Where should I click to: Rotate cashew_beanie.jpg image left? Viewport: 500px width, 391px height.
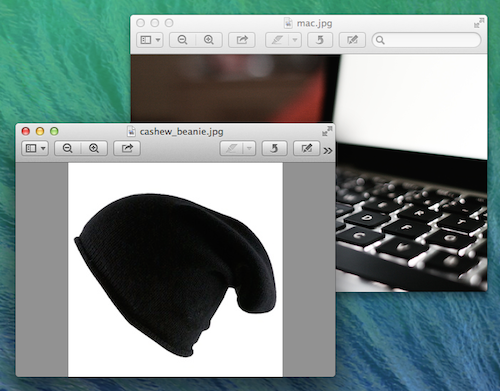(274, 148)
